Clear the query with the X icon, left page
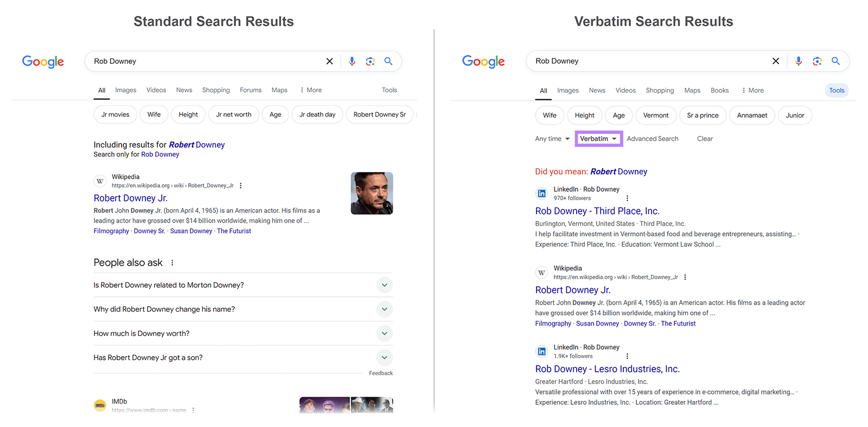 (x=329, y=61)
